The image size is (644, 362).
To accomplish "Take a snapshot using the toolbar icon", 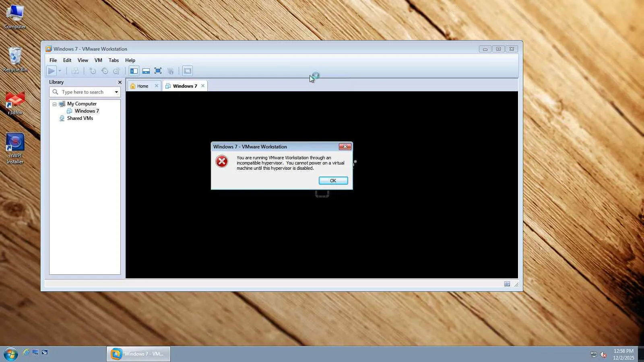I will coord(93,71).
